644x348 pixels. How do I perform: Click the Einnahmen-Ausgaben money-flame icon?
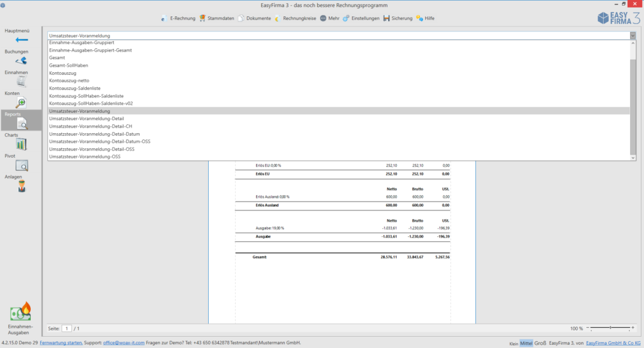pyautogui.click(x=21, y=312)
